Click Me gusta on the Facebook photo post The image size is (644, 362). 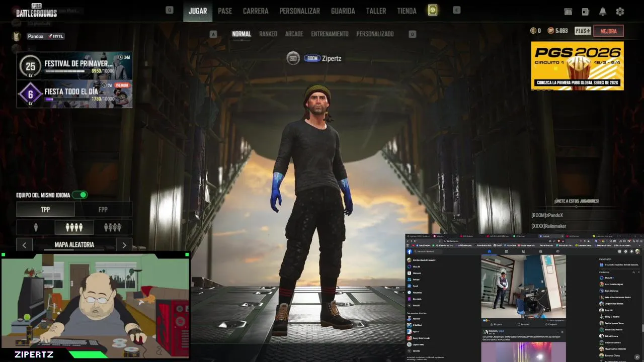point(496,324)
